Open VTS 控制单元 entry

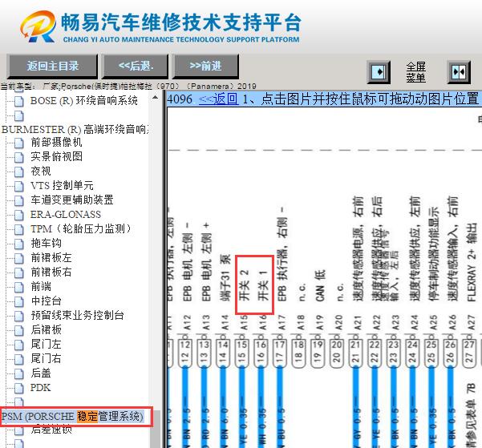(62, 186)
